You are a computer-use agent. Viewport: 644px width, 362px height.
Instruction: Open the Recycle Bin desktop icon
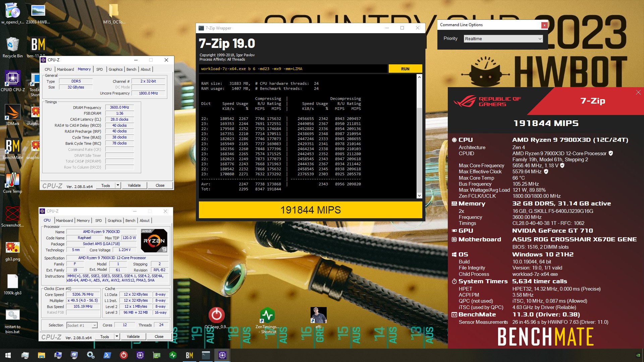[13, 45]
